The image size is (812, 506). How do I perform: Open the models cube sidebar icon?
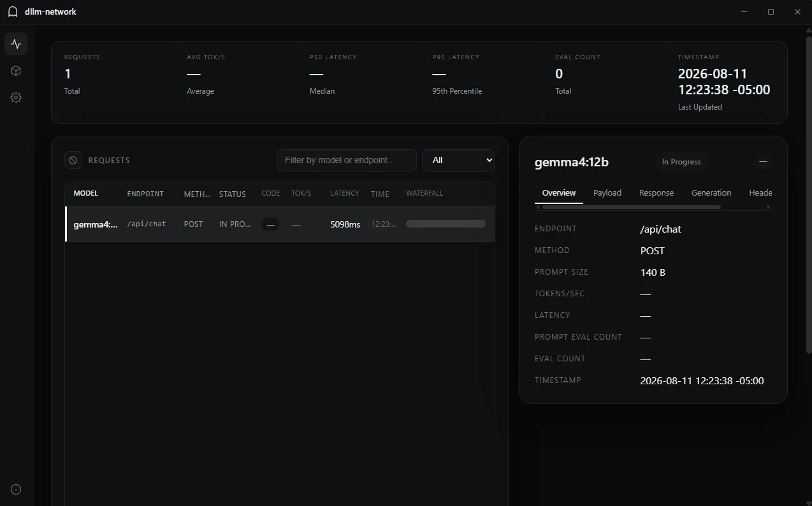(16, 71)
